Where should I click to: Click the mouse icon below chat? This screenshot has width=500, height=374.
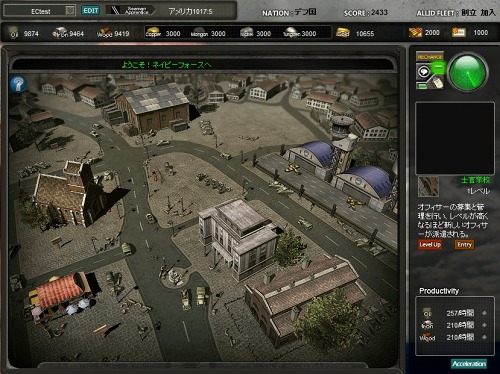(x=438, y=82)
